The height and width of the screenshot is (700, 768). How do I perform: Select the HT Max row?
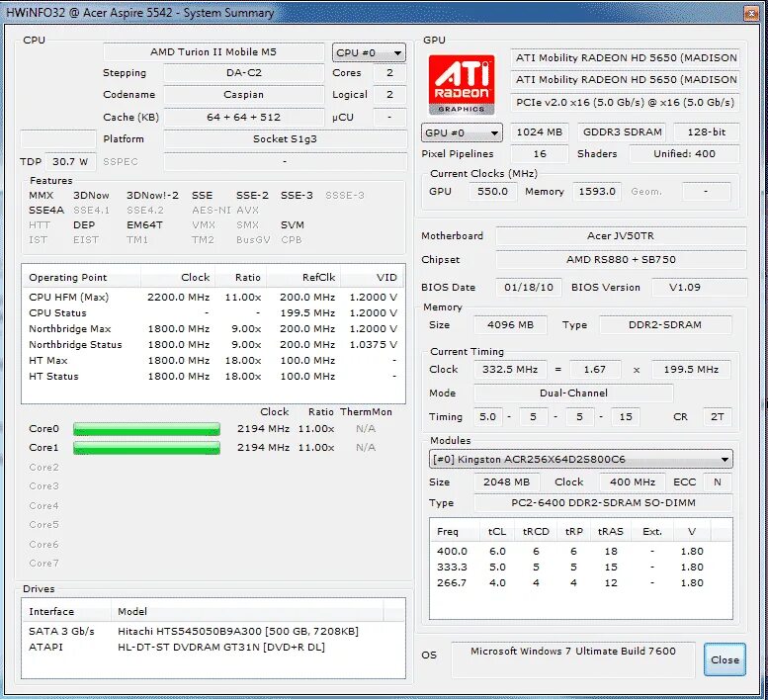[x=213, y=360]
